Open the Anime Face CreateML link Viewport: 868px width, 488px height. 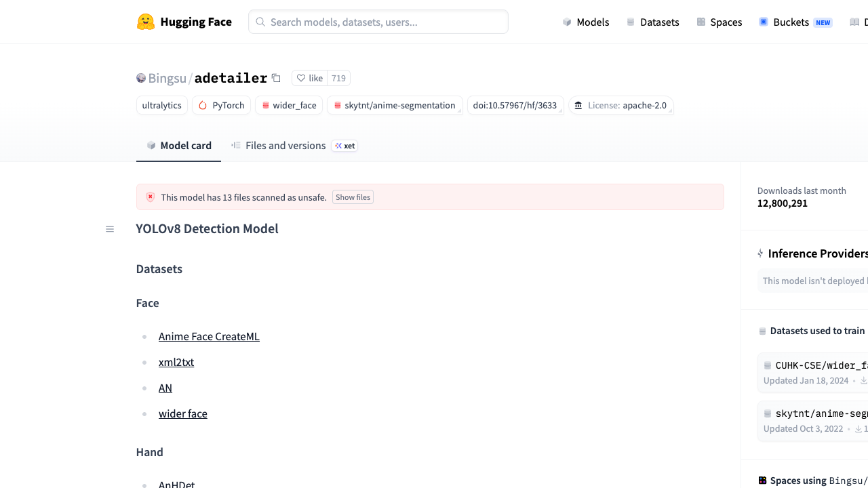(x=209, y=336)
